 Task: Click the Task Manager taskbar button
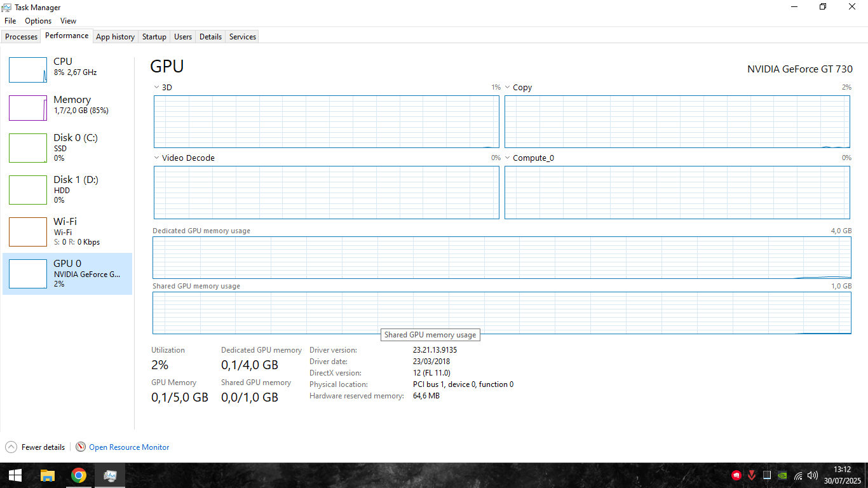coord(110,475)
